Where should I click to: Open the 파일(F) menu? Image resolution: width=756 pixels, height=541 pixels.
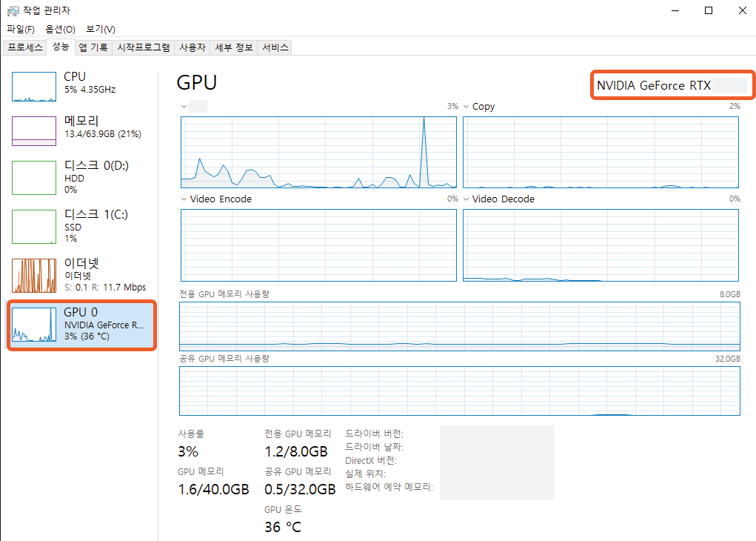(x=21, y=29)
